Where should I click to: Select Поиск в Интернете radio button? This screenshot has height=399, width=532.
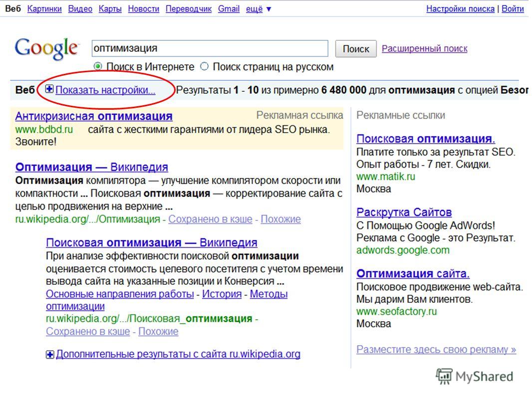[98, 66]
